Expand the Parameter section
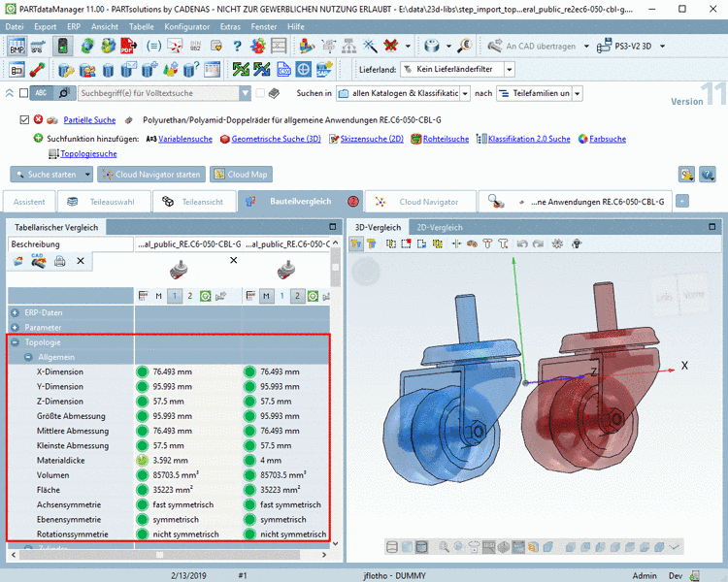Screen dimensions: 728x582 (15, 327)
